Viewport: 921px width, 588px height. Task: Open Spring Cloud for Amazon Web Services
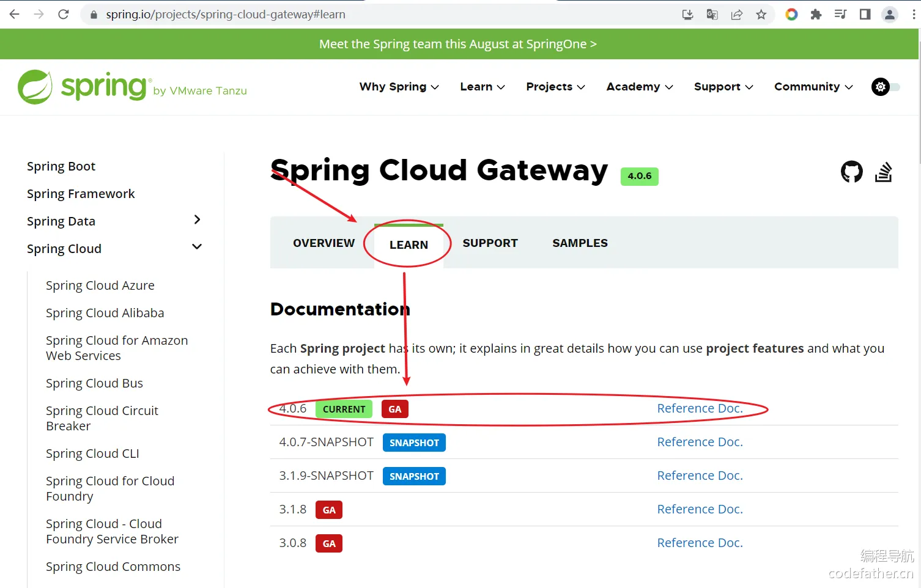117,348
